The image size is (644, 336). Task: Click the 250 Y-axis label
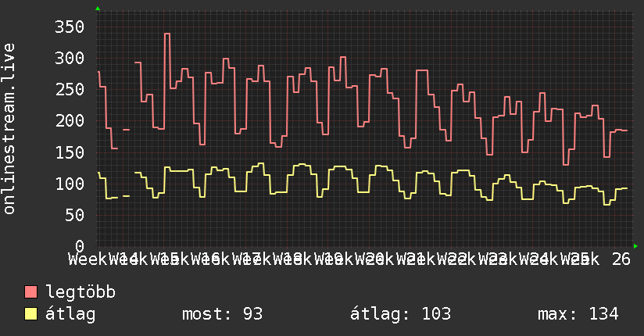click(x=70, y=90)
